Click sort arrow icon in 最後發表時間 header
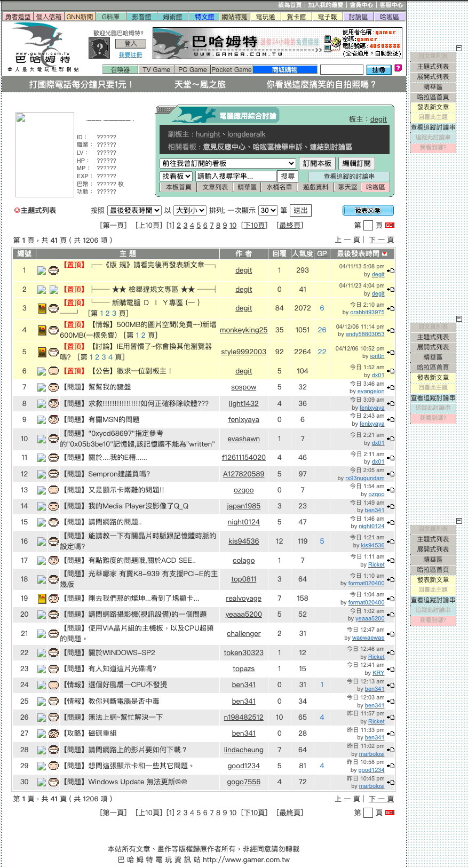468x868 pixels. (x=385, y=254)
